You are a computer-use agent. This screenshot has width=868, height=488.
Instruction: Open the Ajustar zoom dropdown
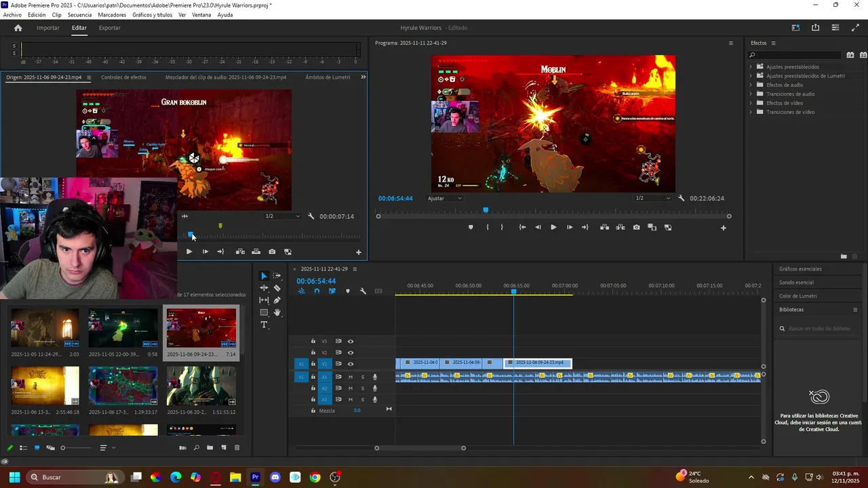pos(445,199)
